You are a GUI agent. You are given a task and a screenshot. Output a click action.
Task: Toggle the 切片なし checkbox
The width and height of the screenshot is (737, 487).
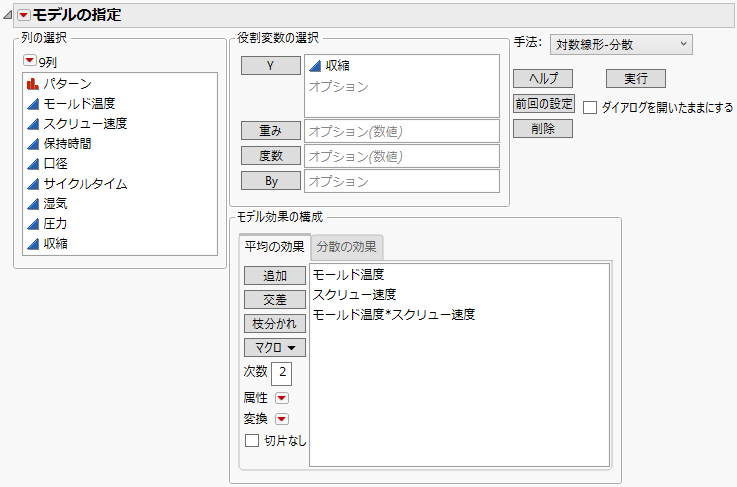(x=252, y=440)
